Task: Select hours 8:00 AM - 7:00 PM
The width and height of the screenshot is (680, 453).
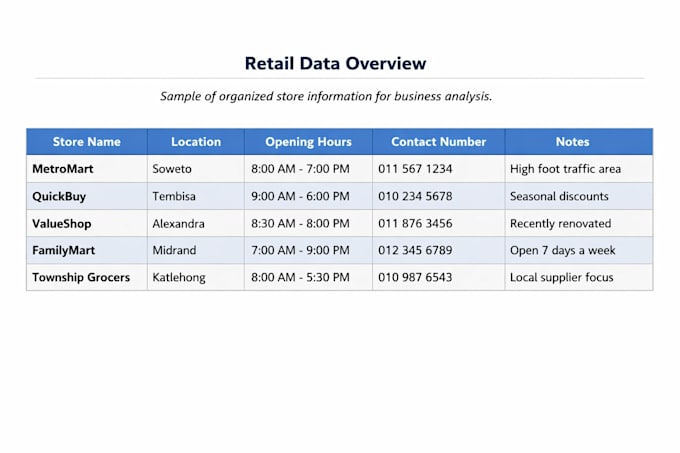Action: (300, 169)
